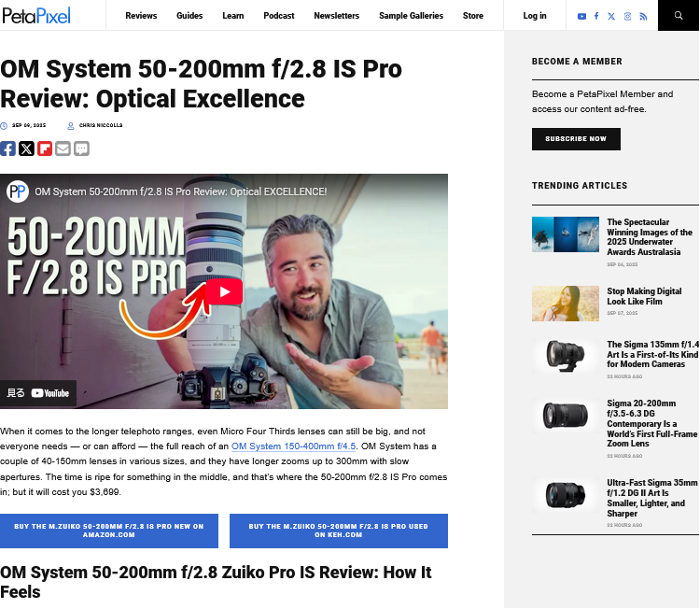This screenshot has width=700, height=609.
Task: Read Spectacular Winning Images article title
Action: 650,237
